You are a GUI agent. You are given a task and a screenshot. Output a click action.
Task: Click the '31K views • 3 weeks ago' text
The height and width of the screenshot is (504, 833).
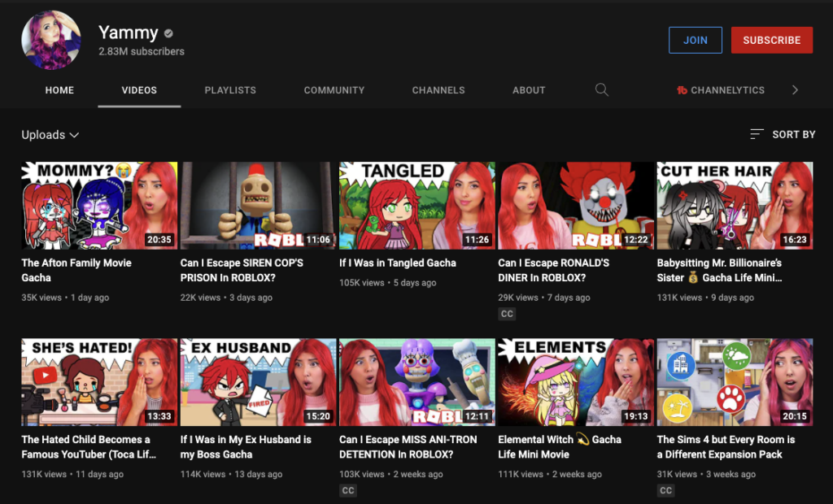tap(706, 474)
